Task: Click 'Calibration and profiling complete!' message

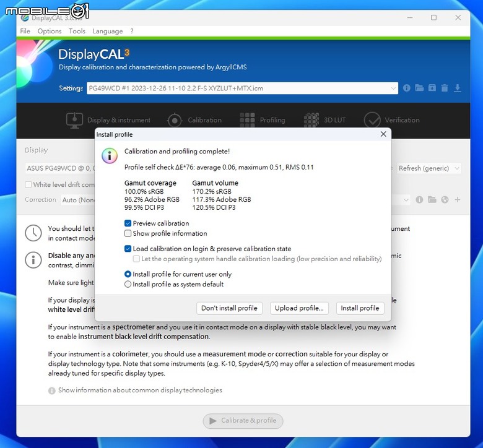Action: [x=177, y=151]
